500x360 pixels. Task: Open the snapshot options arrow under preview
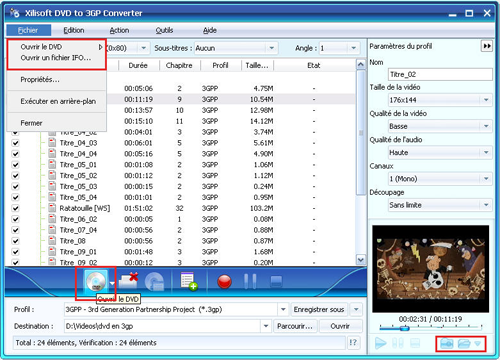pyautogui.click(x=478, y=344)
